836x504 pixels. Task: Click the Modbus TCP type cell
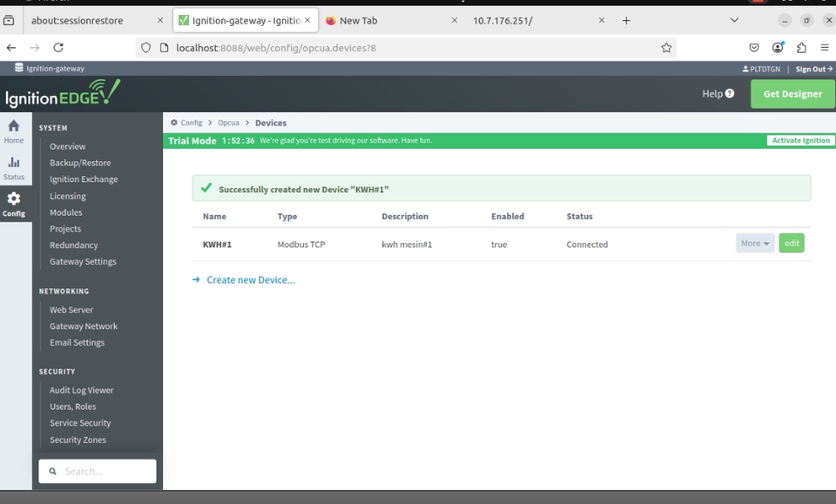[300, 245]
